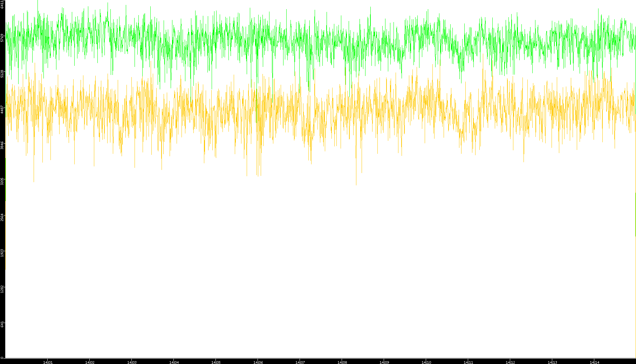636x364 pixels.
Task: Click the 14:05 tick label
Action: pyautogui.click(x=216, y=362)
